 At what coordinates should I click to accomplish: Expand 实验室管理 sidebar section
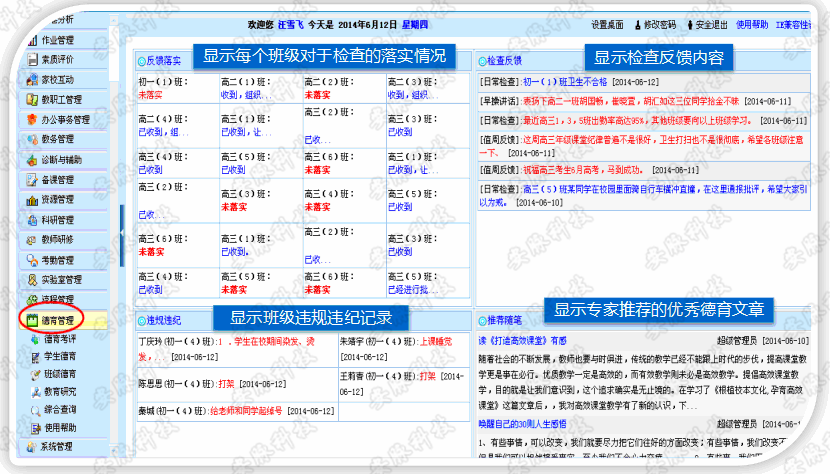click(60, 279)
